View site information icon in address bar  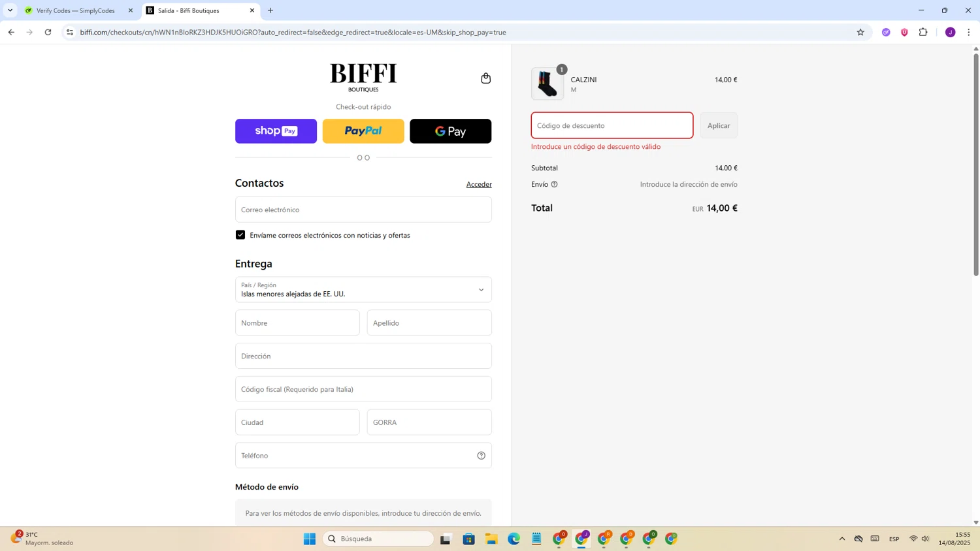pos(70,32)
